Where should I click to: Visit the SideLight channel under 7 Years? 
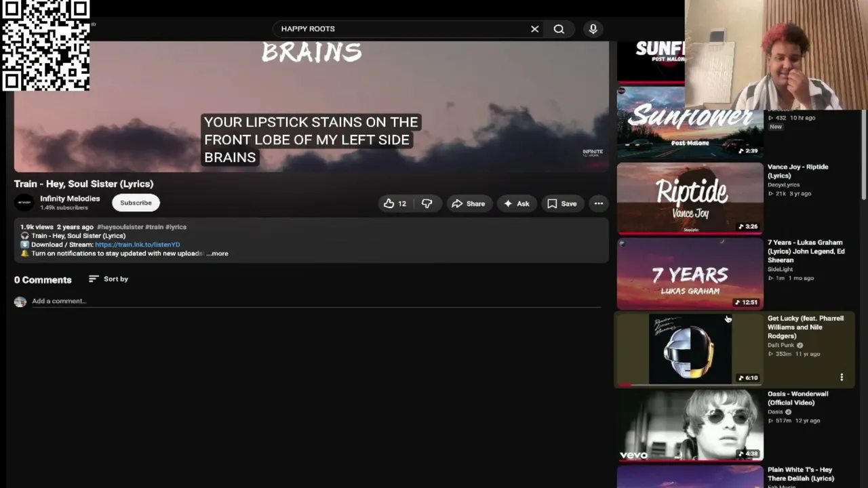coord(781,270)
